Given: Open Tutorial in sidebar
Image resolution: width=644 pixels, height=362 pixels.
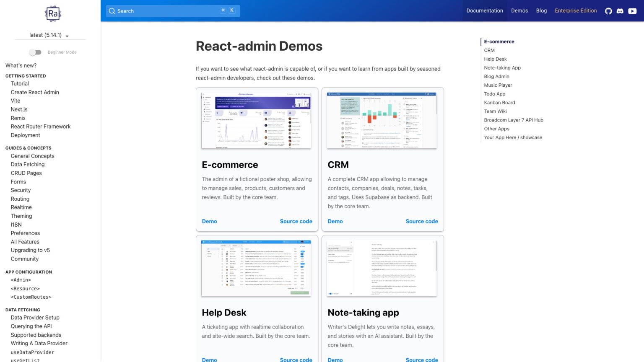Looking at the screenshot, I should click(20, 84).
